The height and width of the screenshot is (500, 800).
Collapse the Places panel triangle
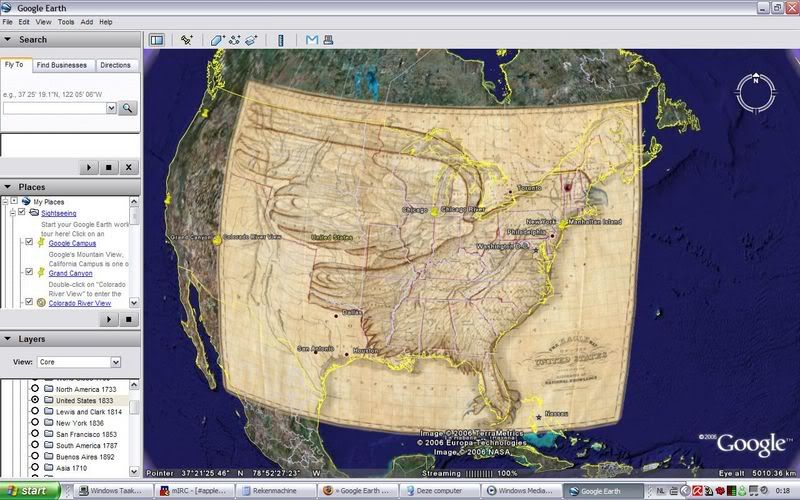(8, 187)
